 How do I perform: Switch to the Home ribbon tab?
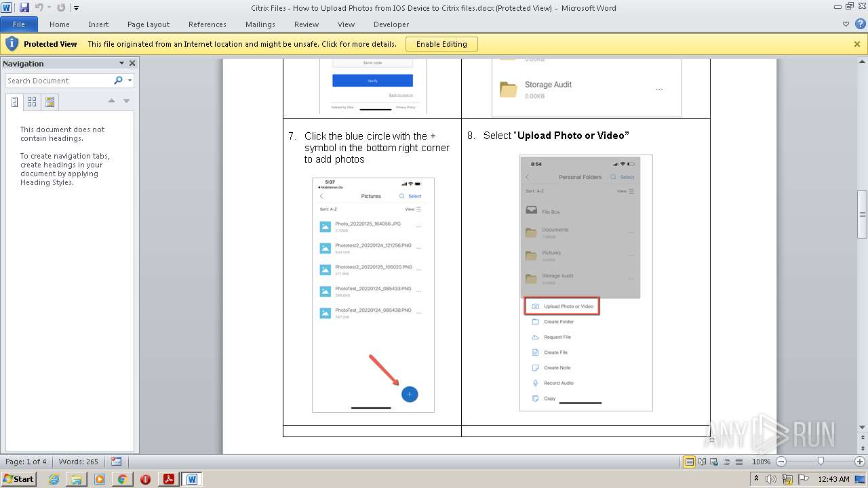click(60, 24)
